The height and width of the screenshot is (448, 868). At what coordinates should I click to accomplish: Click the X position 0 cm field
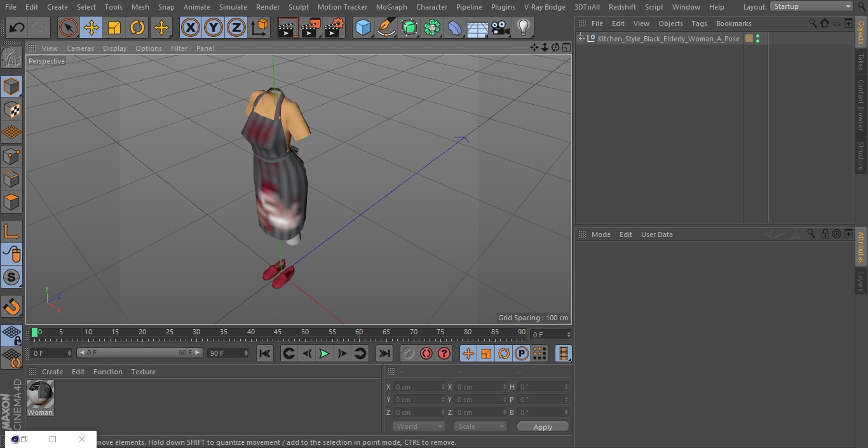pos(419,386)
